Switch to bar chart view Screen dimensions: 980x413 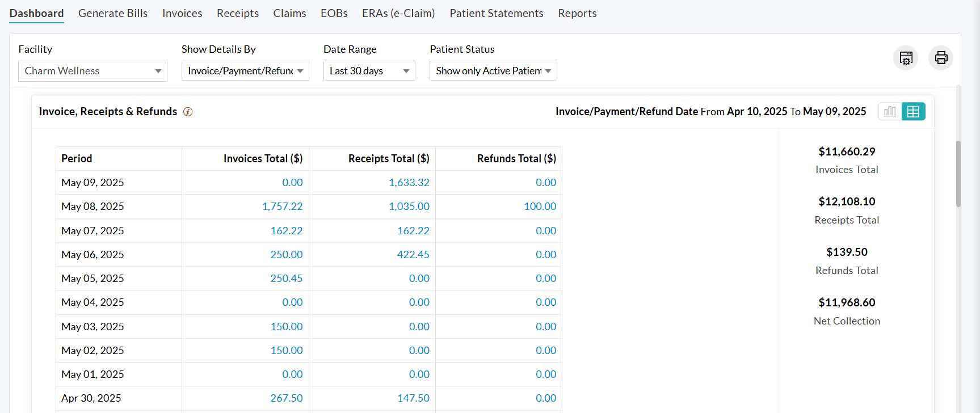click(890, 111)
